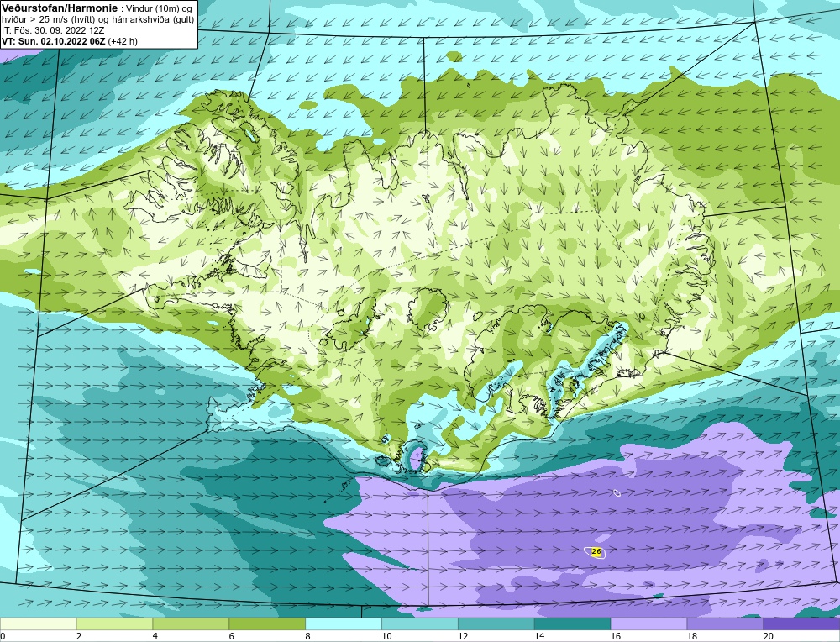Click the 16–18 m/s light purple legend swatch

(648, 624)
